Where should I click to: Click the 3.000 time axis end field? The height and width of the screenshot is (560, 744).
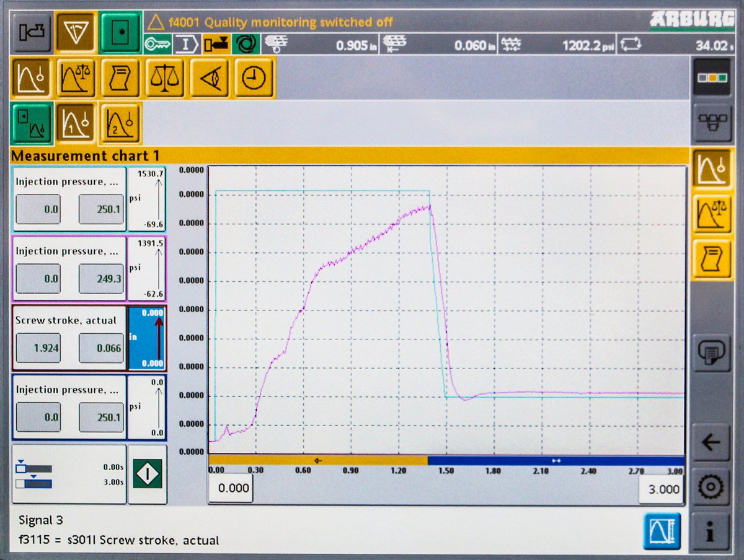[662, 489]
